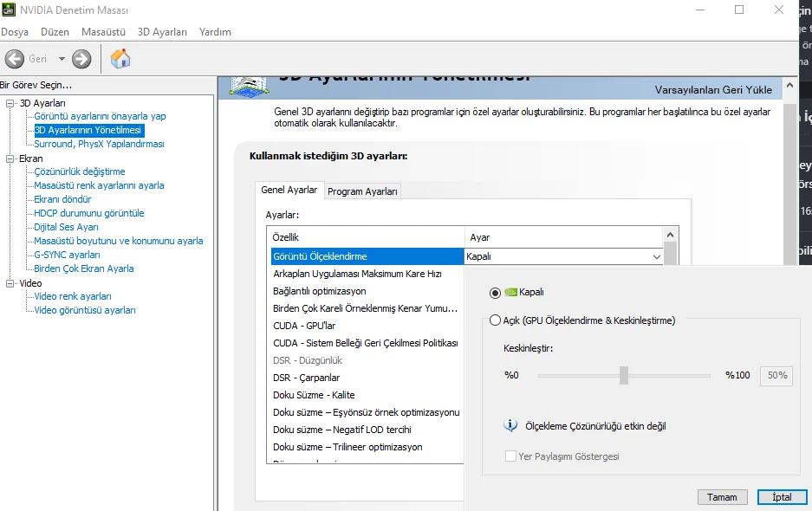This screenshot has width=812, height=511.
Task: Open the Yardım menu
Action: (x=215, y=32)
